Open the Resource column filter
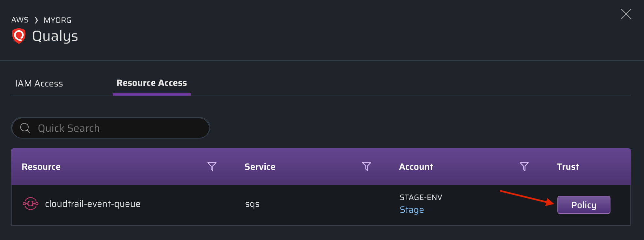644x240 pixels. [x=212, y=167]
